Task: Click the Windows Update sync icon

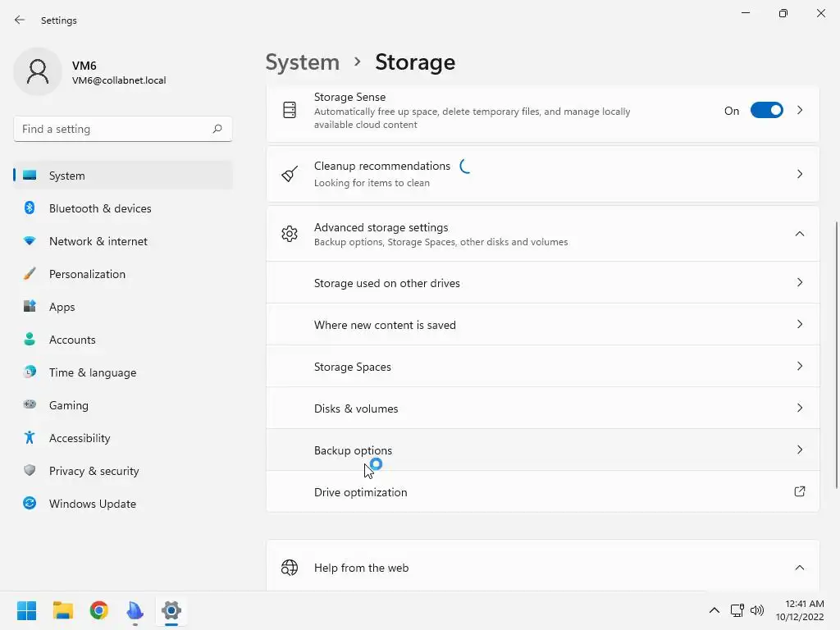Action: point(30,504)
